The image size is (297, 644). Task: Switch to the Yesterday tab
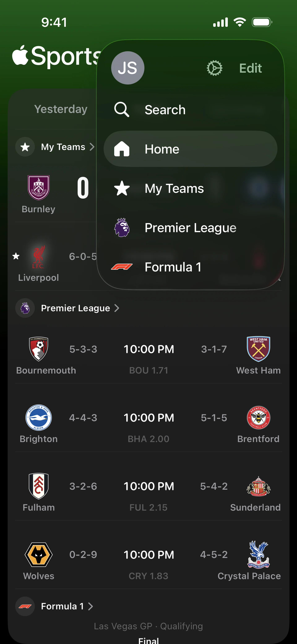coord(61,109)
